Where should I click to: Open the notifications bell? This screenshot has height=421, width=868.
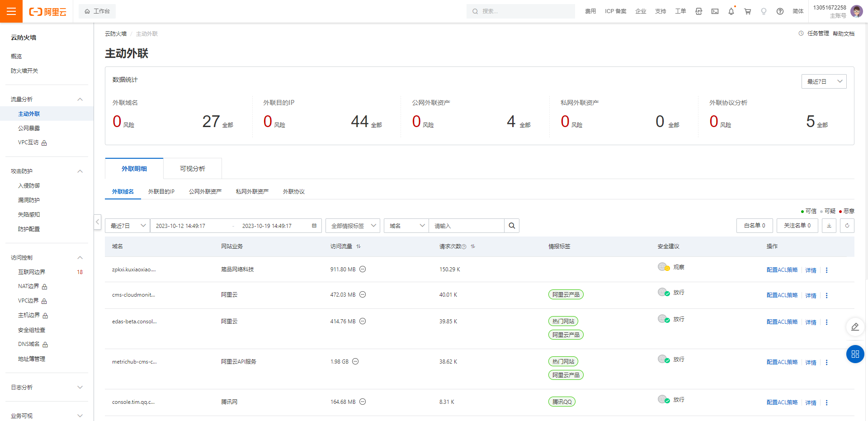[x=731, y=11]
